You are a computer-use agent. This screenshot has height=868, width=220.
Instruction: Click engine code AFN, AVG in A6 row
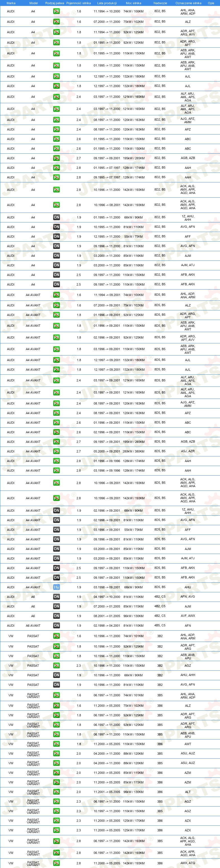click(188, 597)
